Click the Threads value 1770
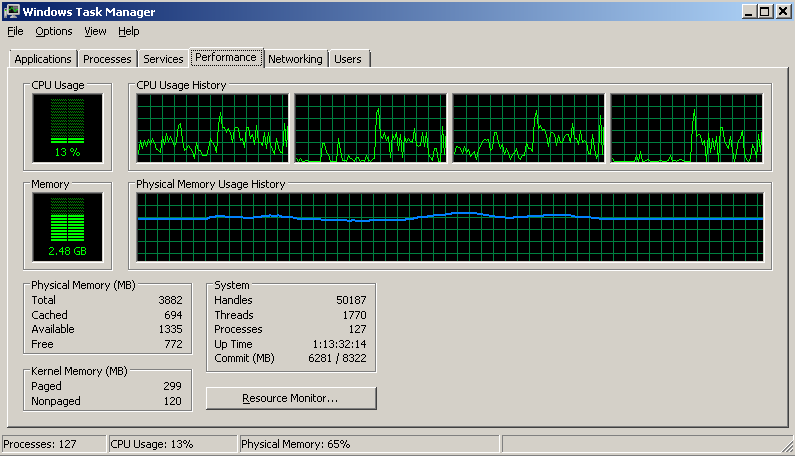Screen dimensions: 795x456 click(354, 315)
